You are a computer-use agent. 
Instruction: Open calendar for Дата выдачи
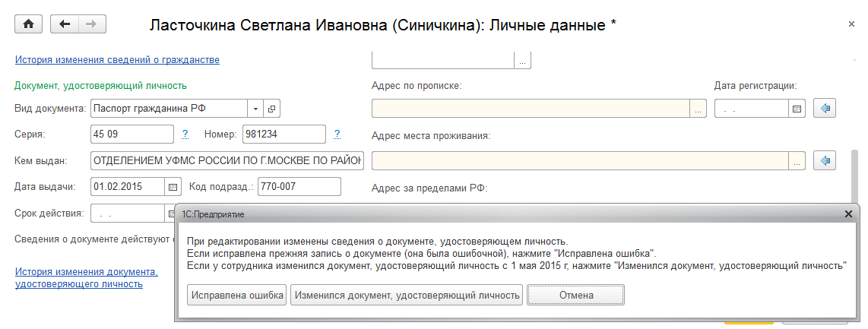point(173,186)
